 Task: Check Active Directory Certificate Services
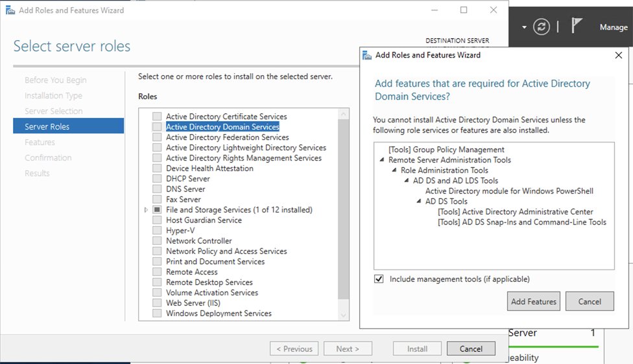[157, 117]
